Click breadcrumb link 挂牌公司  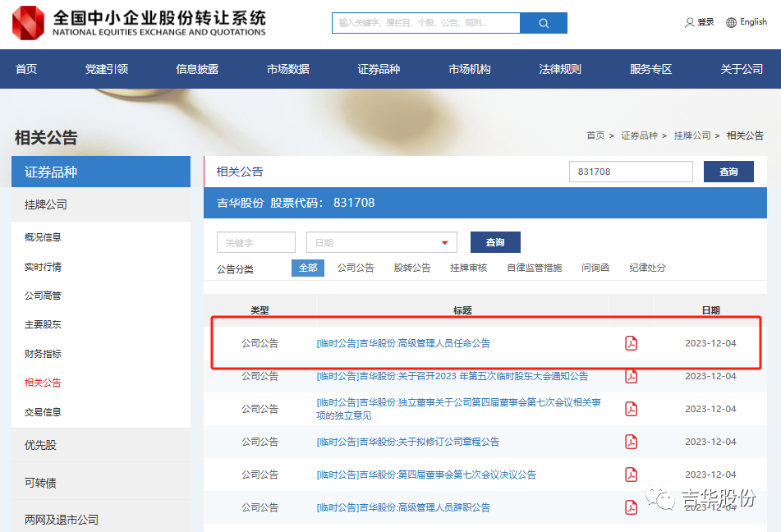tap(692, 135)
